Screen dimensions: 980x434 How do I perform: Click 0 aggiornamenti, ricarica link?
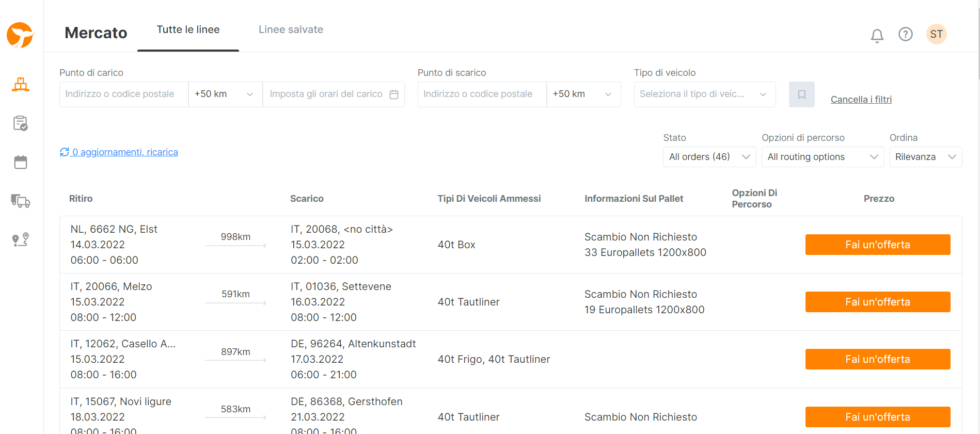point(125,152)
